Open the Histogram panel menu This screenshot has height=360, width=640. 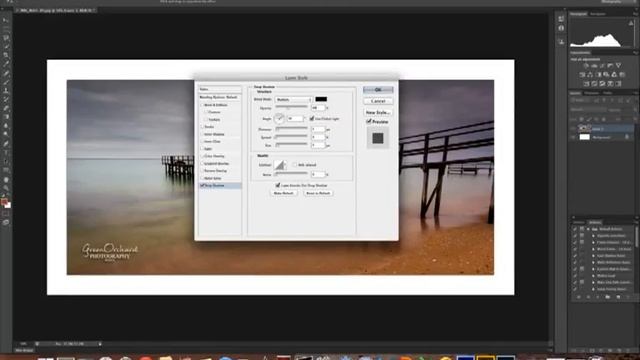coord(635,14)
